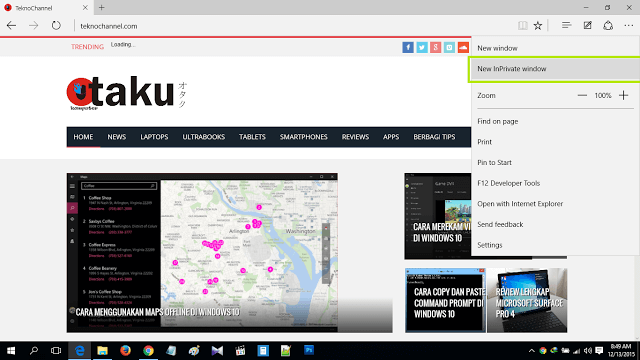Screen dimensions: 640x360
Task: Select F12 Developer Tools
Action: (x=509, y=183)
